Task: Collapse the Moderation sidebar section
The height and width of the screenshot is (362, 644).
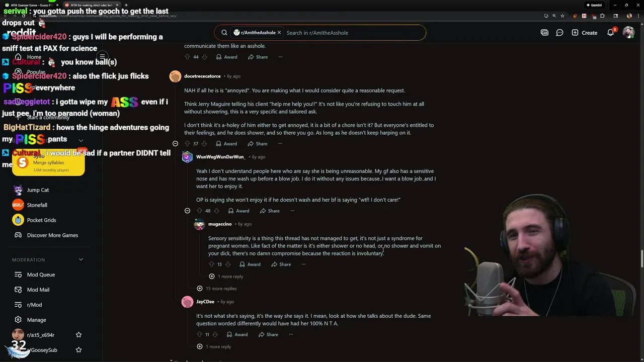Action: [x=81, y=259]
